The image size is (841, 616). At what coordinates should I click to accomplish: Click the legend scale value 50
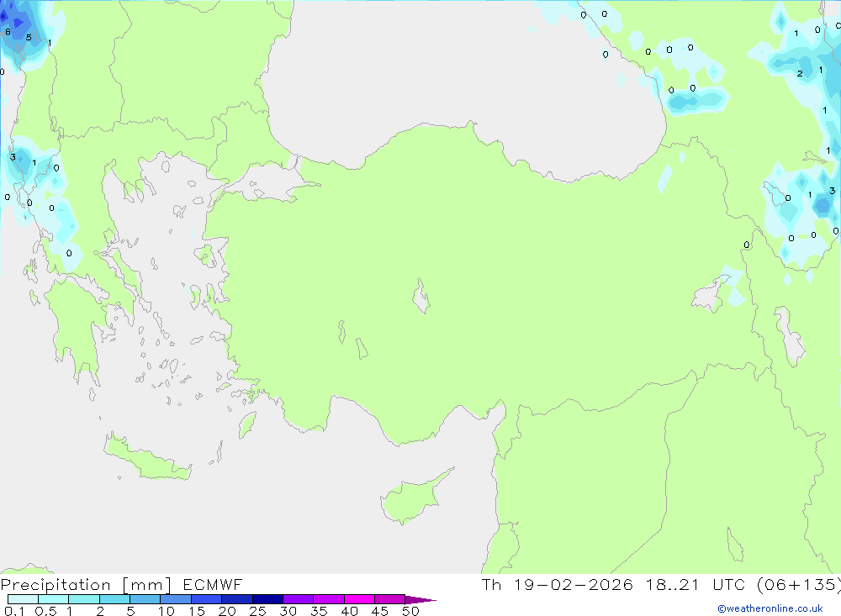[410, 611]
